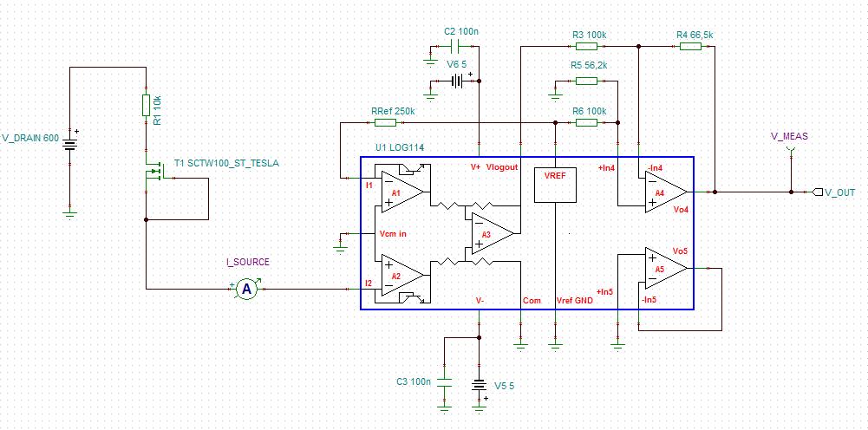This screenshot has width=868, height=430.
Task: Select the I_SOURCE ammeter symbol
Action: click(247, 289)
